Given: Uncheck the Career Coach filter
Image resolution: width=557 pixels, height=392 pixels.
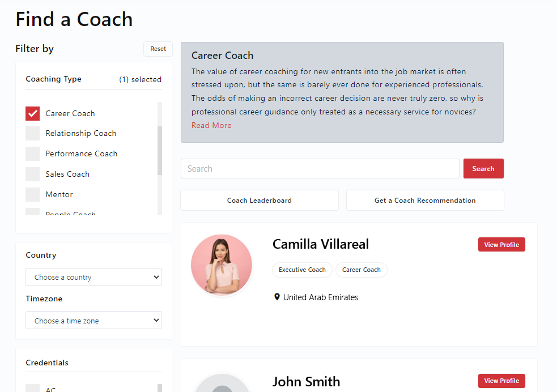Looking at the screenshot, I should point(32,113).
